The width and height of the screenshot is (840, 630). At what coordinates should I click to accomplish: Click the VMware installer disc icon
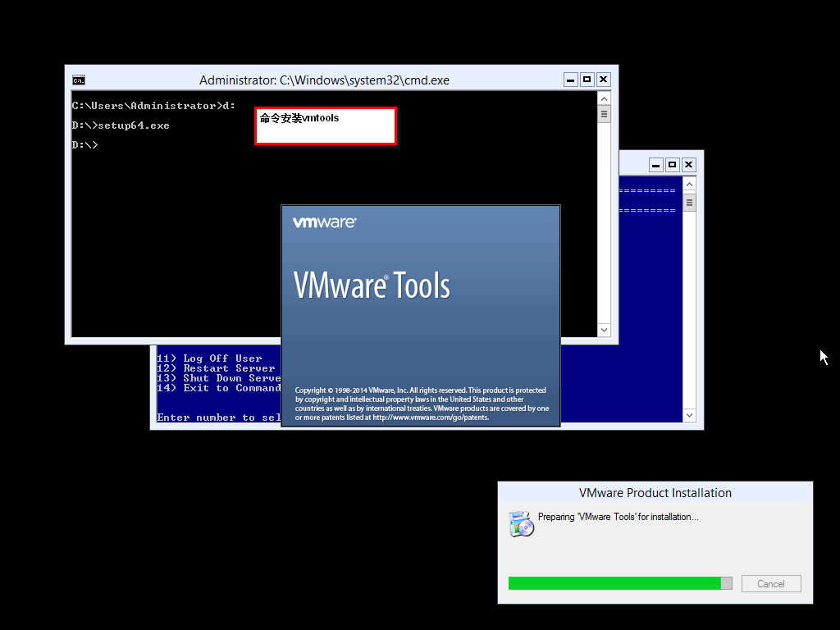pos(521,524)
